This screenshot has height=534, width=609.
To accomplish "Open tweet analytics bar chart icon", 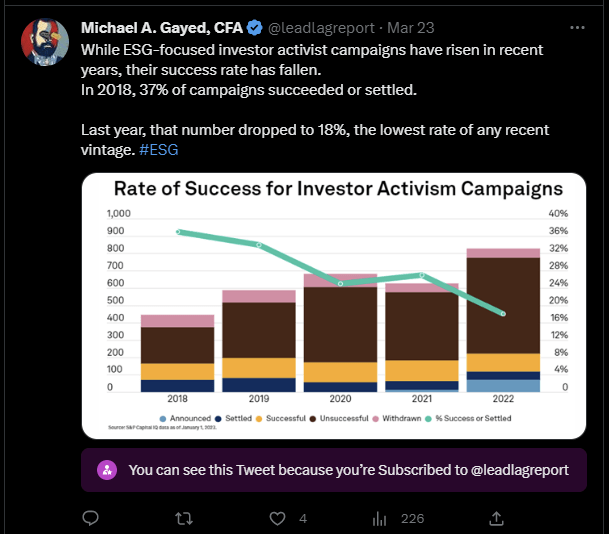I will [379, 518].
